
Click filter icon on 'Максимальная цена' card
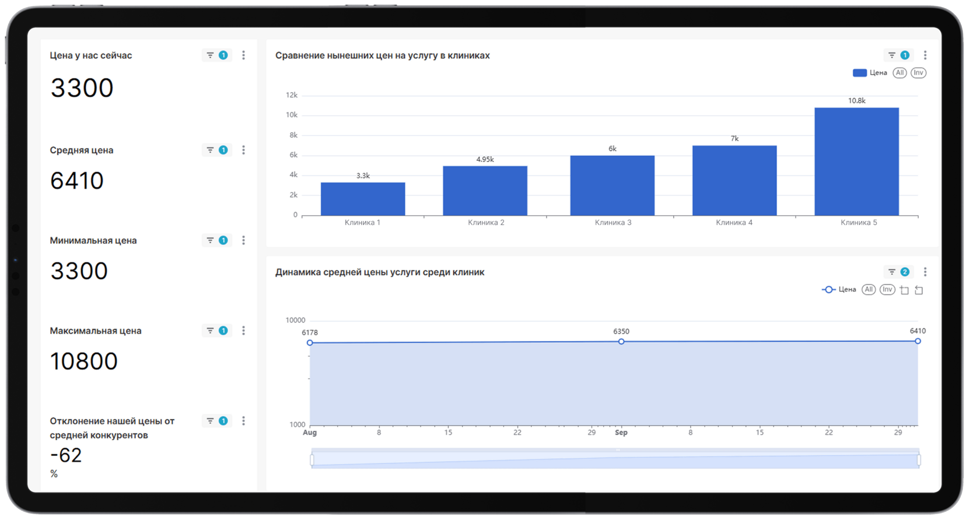point(210,331)
